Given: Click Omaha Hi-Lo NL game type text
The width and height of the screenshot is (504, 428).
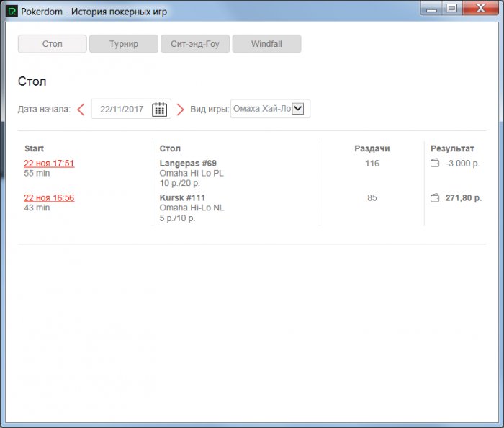Looking at the screenshot, I should [192, 208].
